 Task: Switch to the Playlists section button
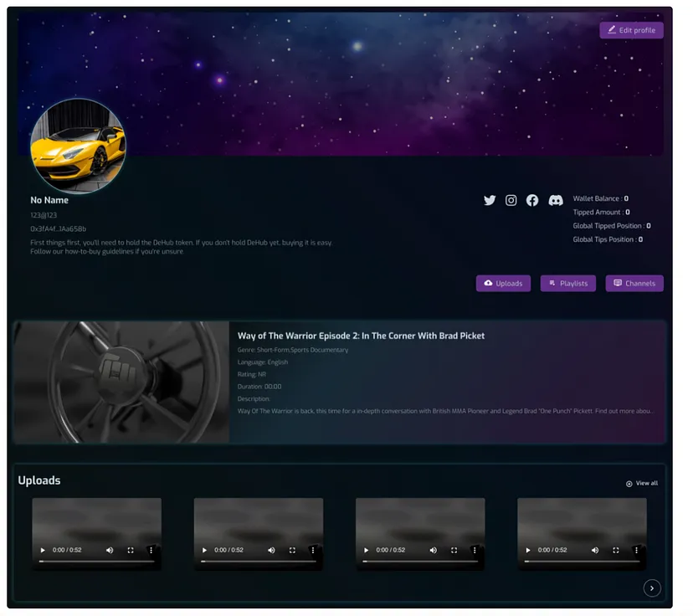tap(568, 283)
